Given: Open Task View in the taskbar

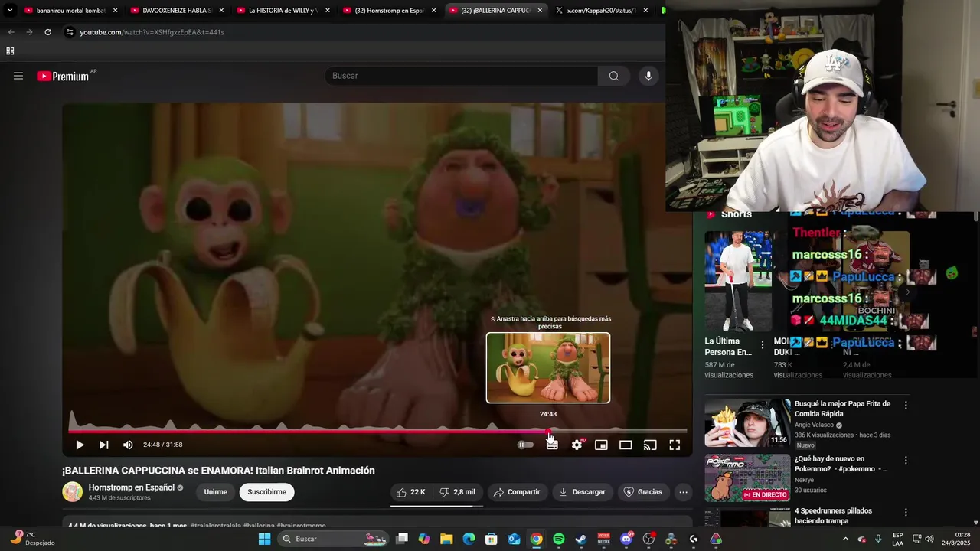Looking at the screenshot, I should (402, 539).
